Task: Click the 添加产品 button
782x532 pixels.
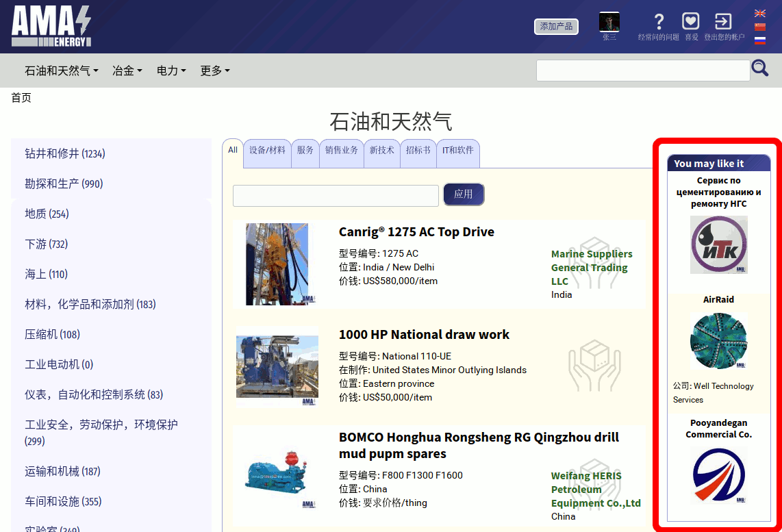Action: (556, 27)
